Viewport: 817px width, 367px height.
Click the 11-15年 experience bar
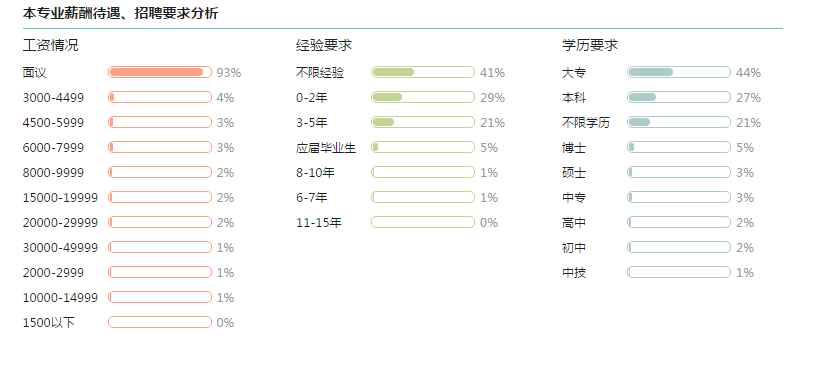[423, 223]
